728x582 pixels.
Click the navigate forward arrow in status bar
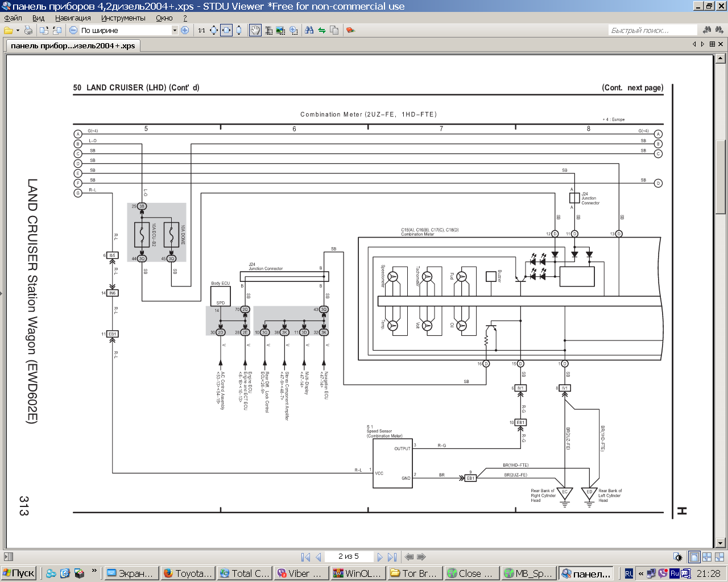[x=421, y=557]
